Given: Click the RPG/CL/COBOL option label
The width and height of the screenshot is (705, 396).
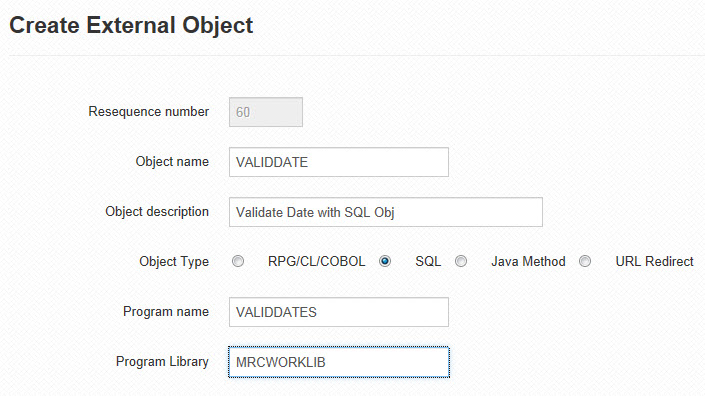Looking at the screenshot, I should click(317, 262).
